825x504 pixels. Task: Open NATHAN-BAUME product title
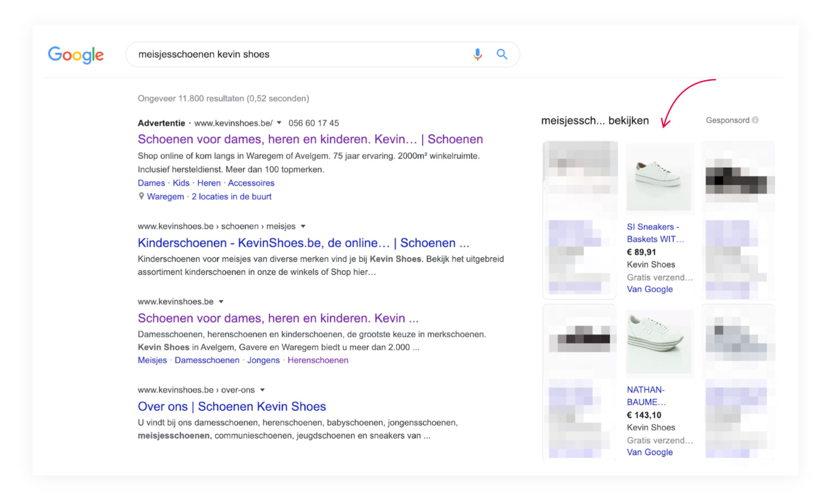646,396
